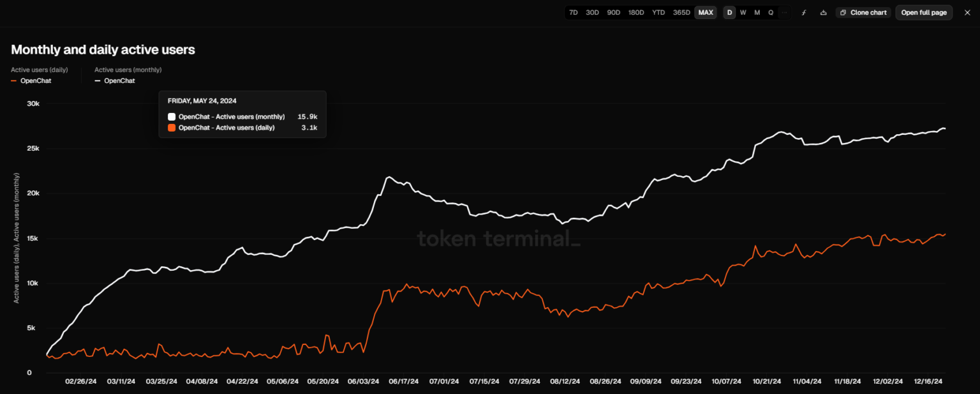Viewport: 980px width, 394px height.
Task: Click the '07/01/24' x-axis date
Action: click(444, 381)
